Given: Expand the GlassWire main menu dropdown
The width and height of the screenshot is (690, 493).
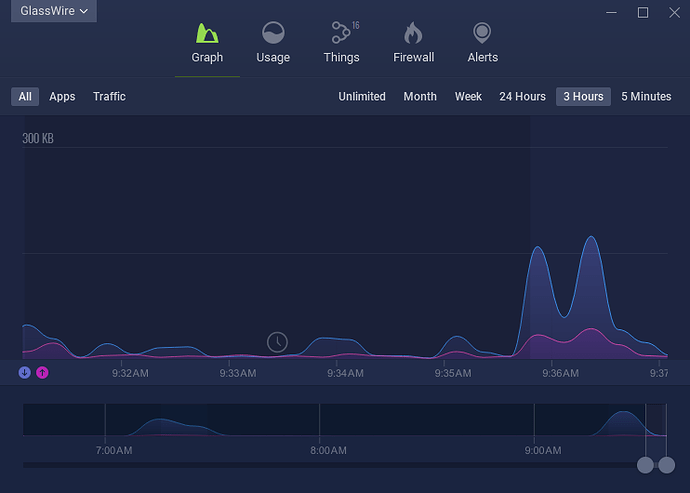Looking at the screenshot, I should (54, 12).
